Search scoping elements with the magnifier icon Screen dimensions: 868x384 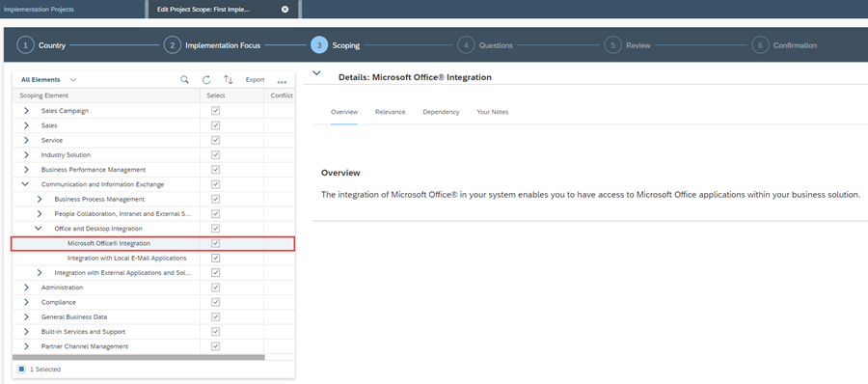184,80
